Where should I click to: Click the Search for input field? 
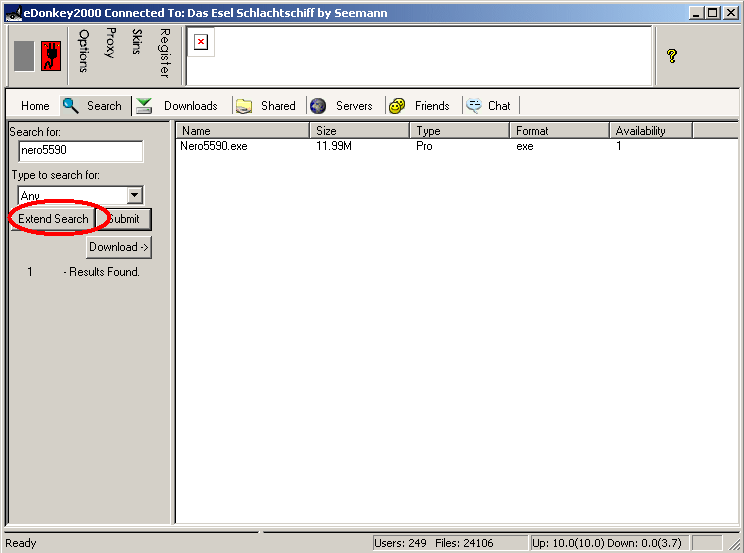click(x=81, y=150)
